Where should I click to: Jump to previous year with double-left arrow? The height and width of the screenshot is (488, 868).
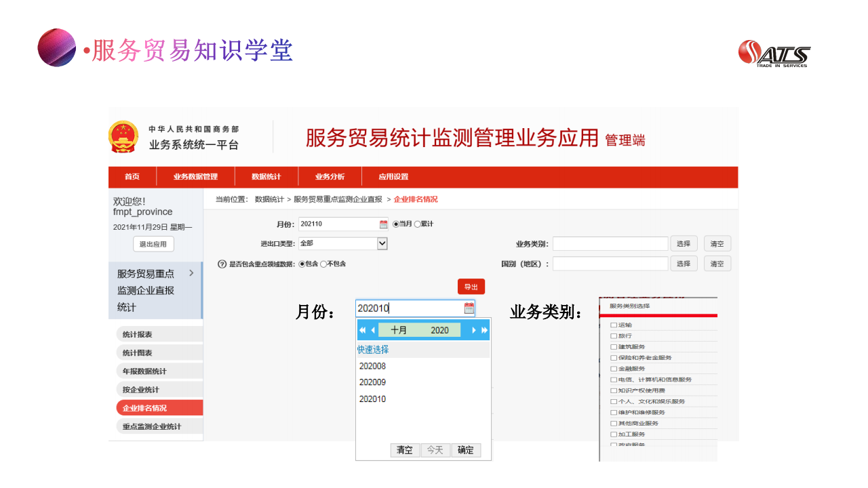(x=362, y=330)
